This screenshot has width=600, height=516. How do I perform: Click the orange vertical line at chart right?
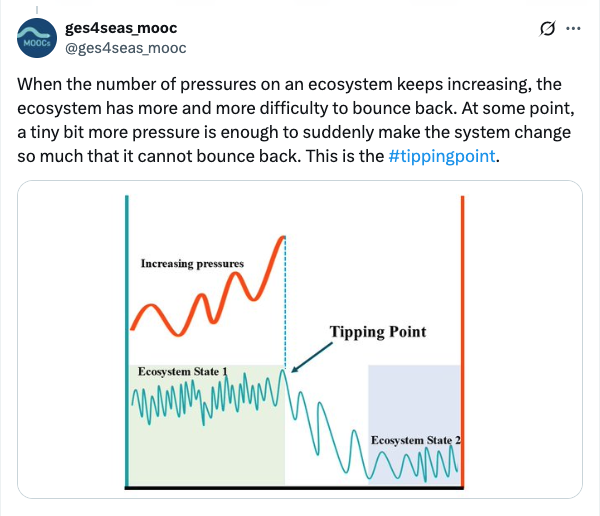point(463,300)
